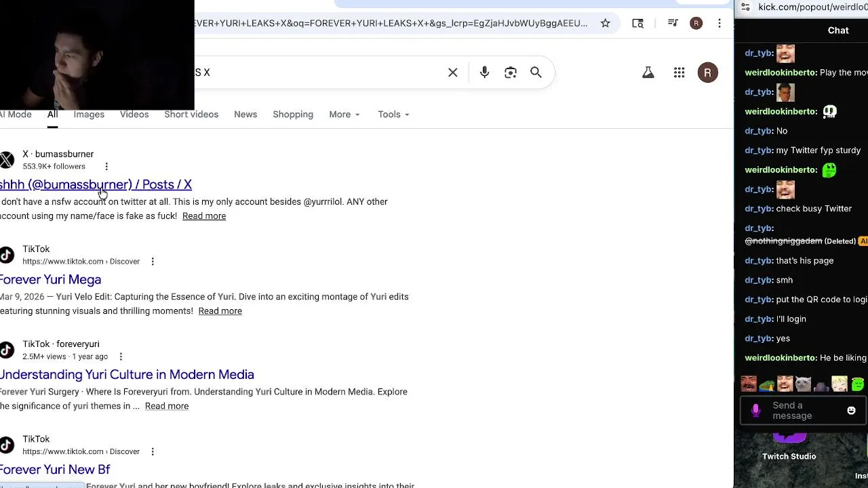Open the Forever Yuri Mega result

(x=50, y=279)
